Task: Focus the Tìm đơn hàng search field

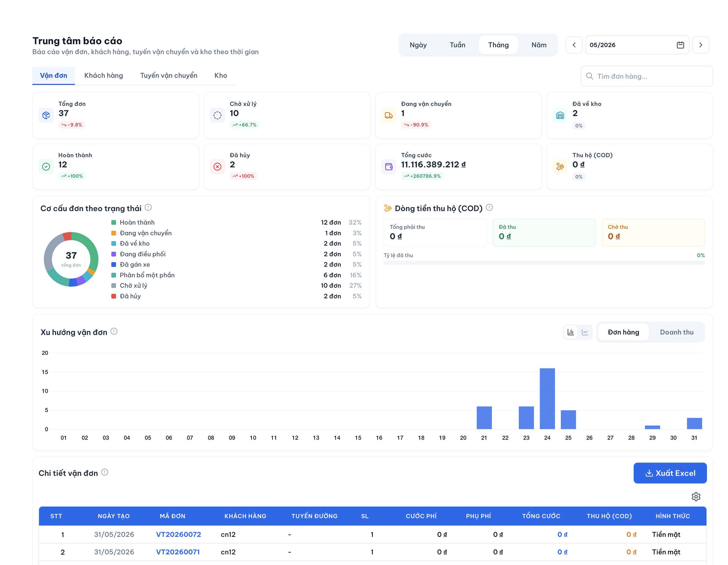Action: pyautogui.click(x=647, y=76)
